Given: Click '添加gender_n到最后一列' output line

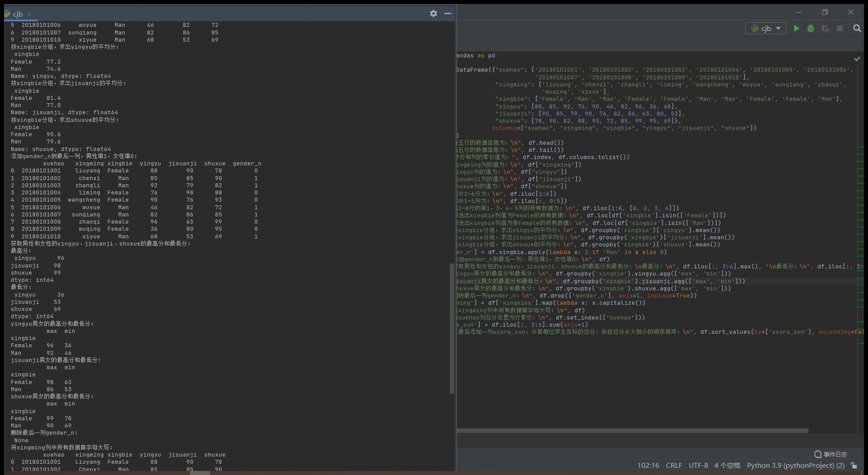Looking at the screenshot, I should (x=73, y=156).
